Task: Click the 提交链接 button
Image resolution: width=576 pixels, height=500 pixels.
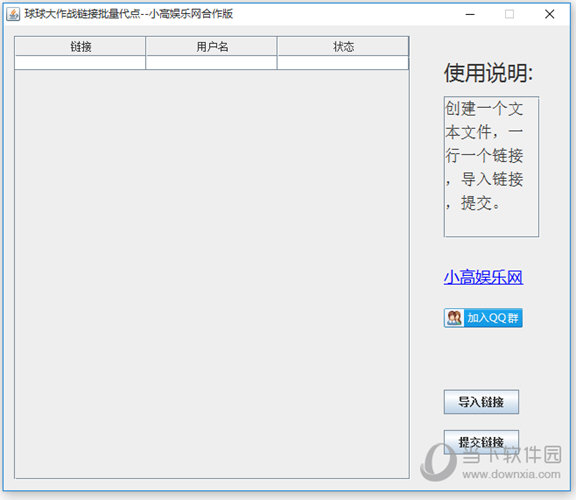Action: pos(481,442)
